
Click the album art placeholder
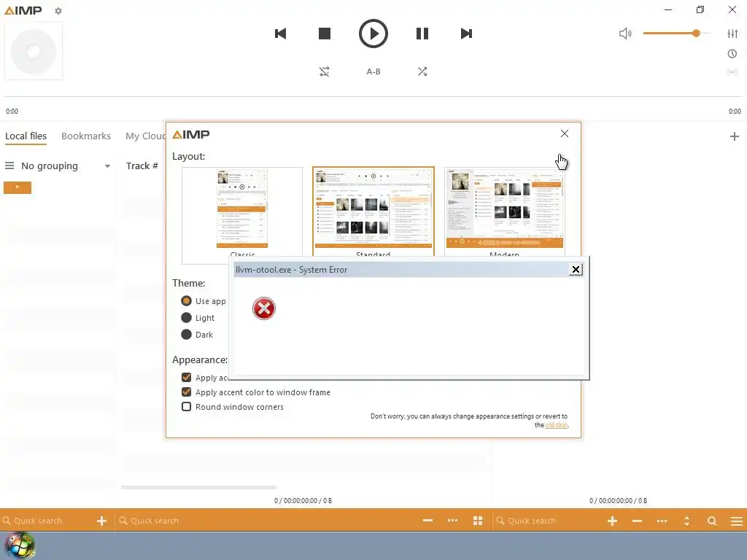pos(34,52)
